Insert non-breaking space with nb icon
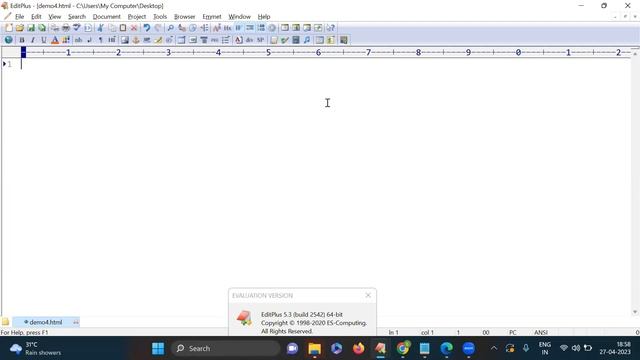The height and width of the screenshot is (360, 640). coord(78,40)
